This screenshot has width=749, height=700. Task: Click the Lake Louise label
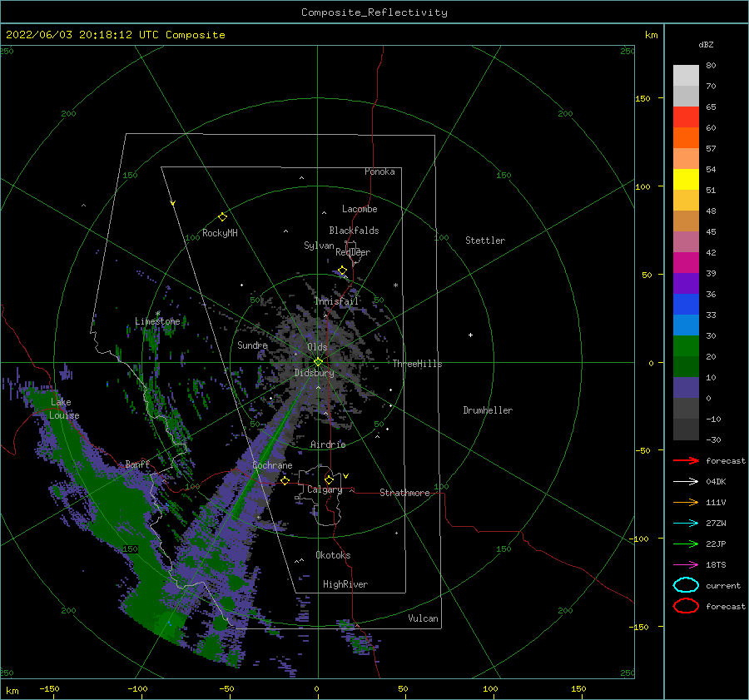[x=64, y=409]
